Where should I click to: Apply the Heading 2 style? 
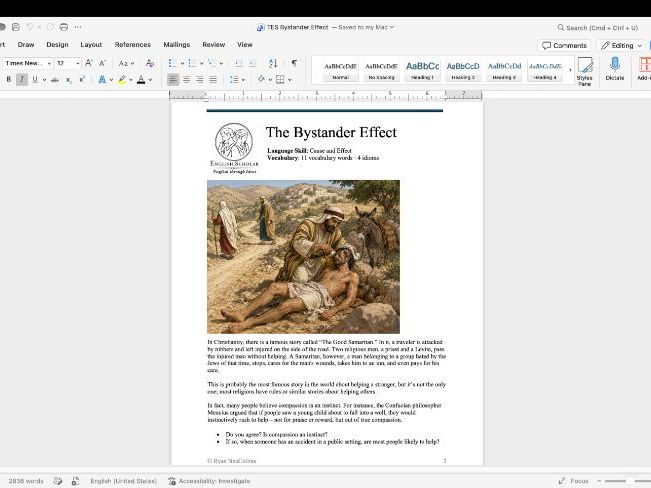point(463,70)
